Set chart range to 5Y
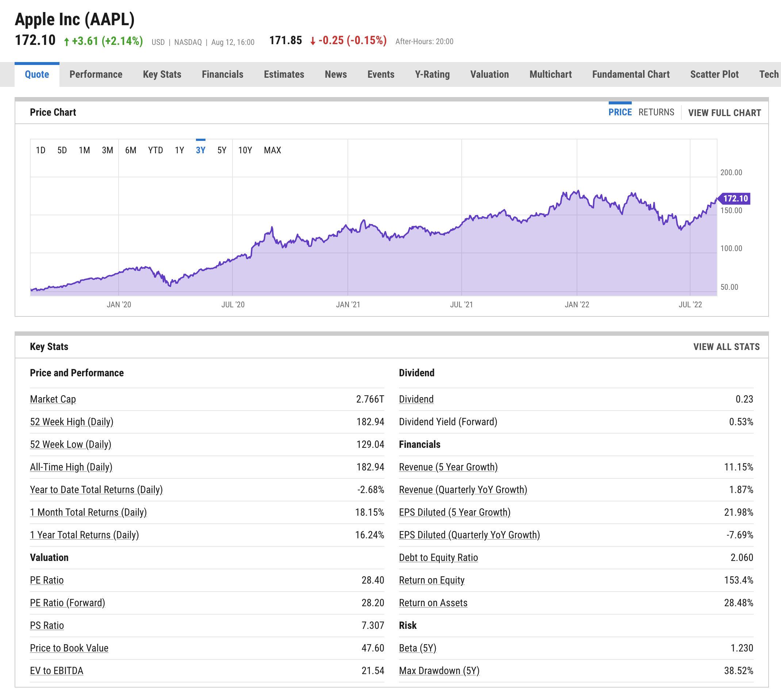 point(222,150)
